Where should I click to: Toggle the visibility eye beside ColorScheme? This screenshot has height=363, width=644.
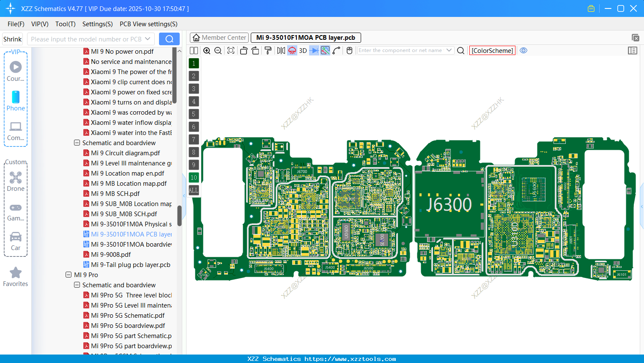click(x=523, y=50)
